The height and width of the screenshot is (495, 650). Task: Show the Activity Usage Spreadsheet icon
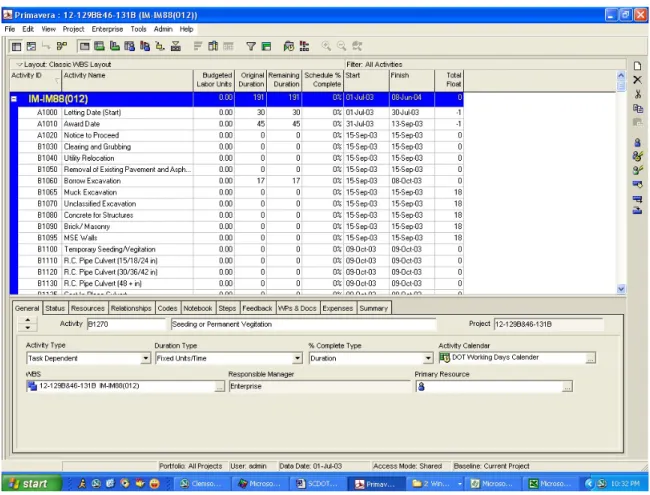(99, 46)
